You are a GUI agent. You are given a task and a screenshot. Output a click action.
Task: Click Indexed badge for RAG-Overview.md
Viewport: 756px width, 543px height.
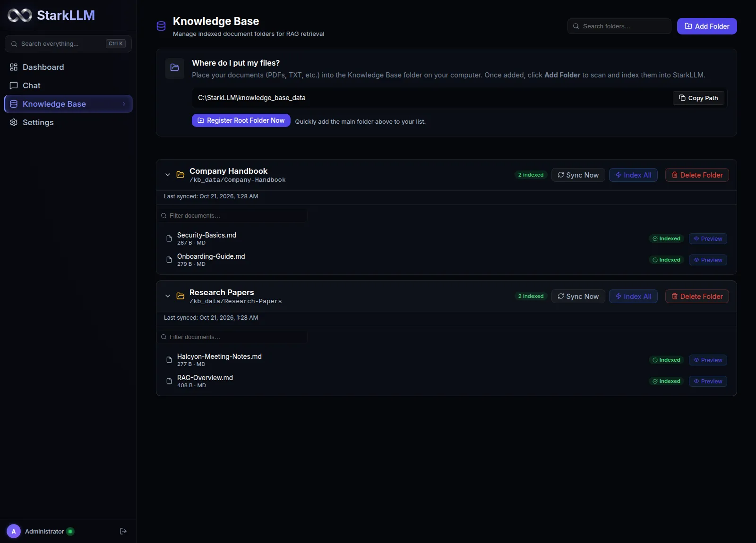coord(666,382)
